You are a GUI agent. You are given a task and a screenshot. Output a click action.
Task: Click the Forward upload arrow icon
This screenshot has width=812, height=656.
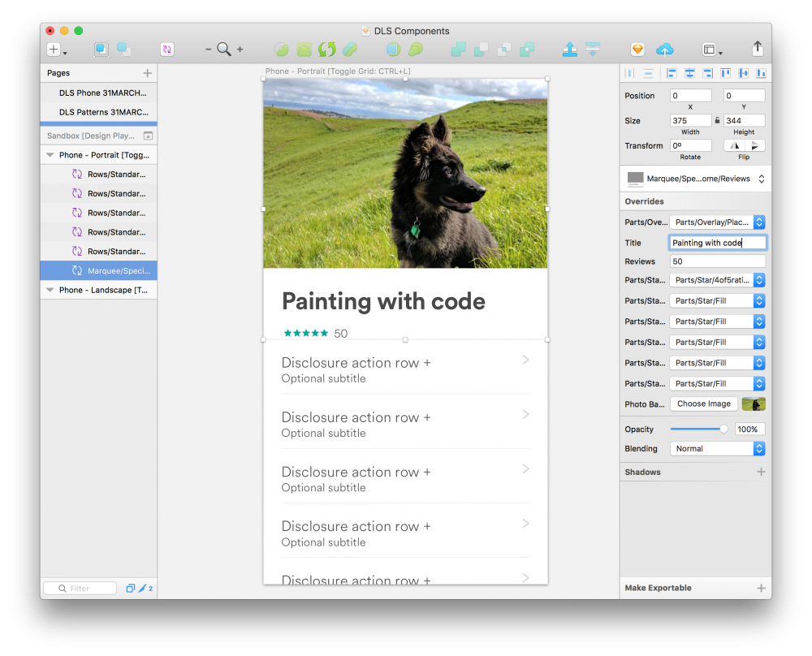click(570, 50)
